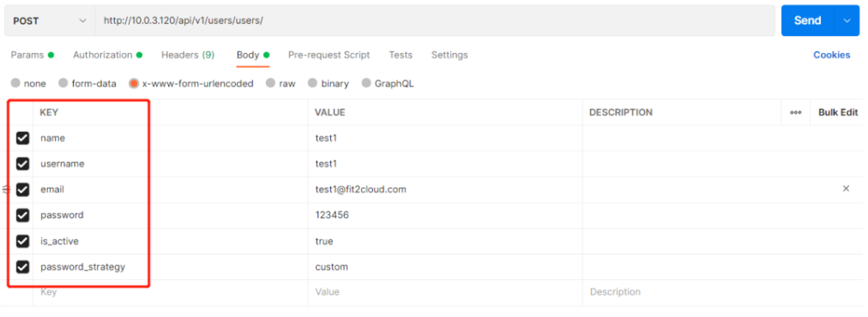
Task: Open the Cookies link
Action: 831,55
